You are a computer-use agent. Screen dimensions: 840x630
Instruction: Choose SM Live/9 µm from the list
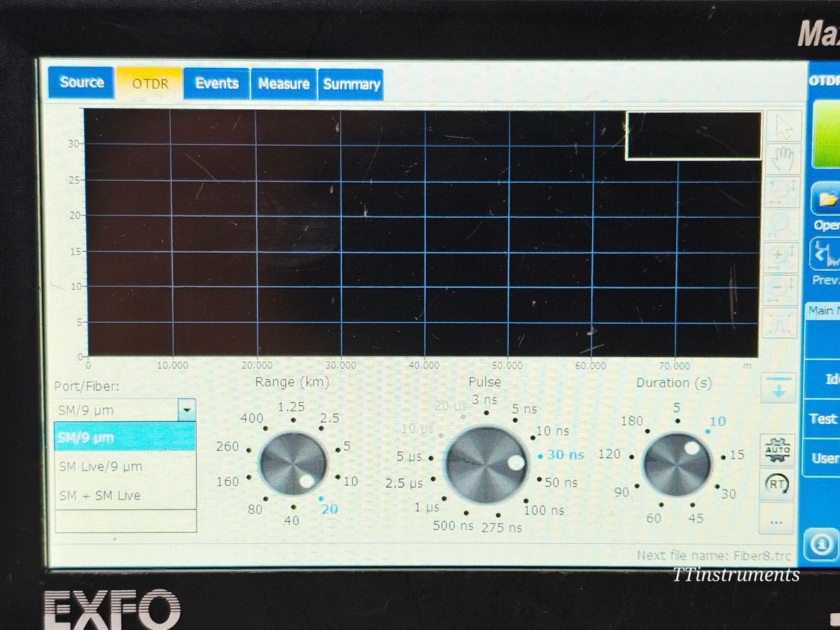pos(125,467)
